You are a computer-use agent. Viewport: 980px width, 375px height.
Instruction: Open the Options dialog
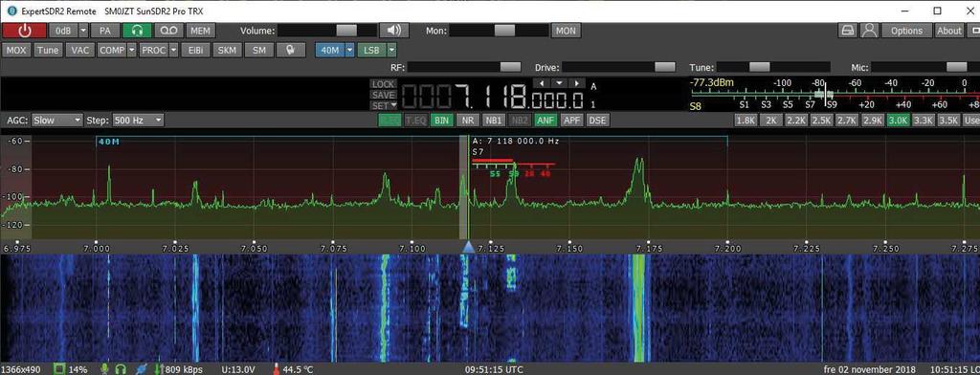tap(906, 30)
